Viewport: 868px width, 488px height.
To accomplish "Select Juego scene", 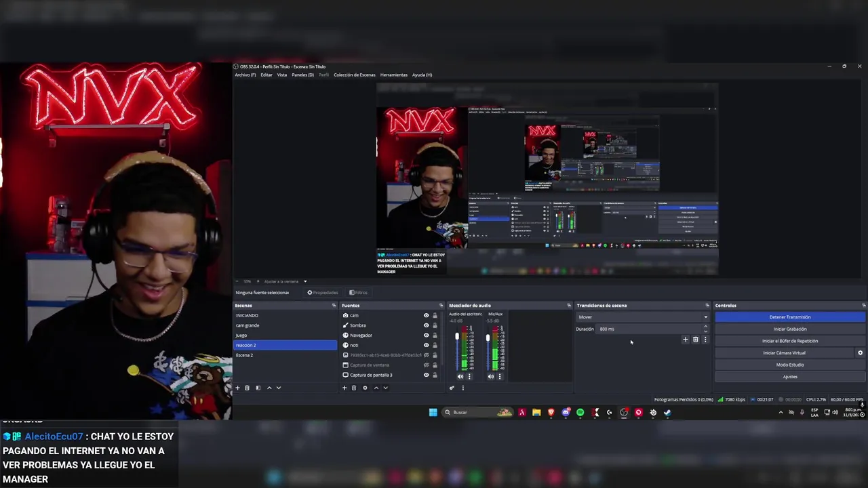I will [x=285, y=335].
